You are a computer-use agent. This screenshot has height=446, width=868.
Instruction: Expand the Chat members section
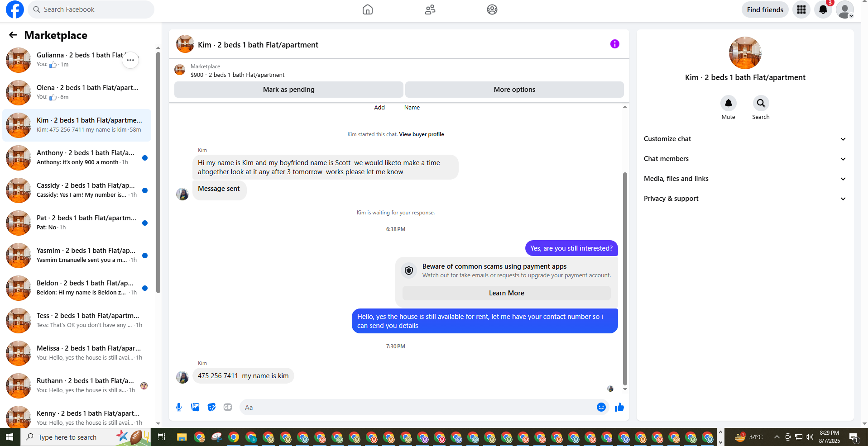pyautogui.click(x=745, y=159)
